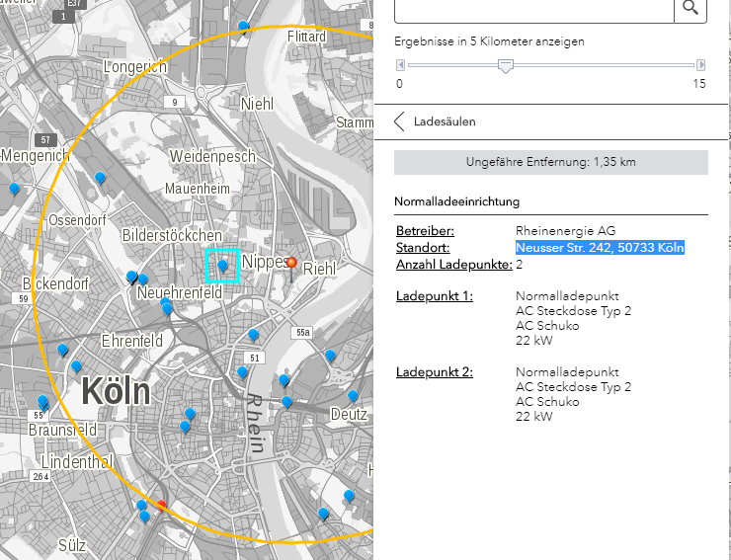This screenshot has height=560, width=731.
Task: Select the blue marker above Ossendorf
Action: (99, 178)
